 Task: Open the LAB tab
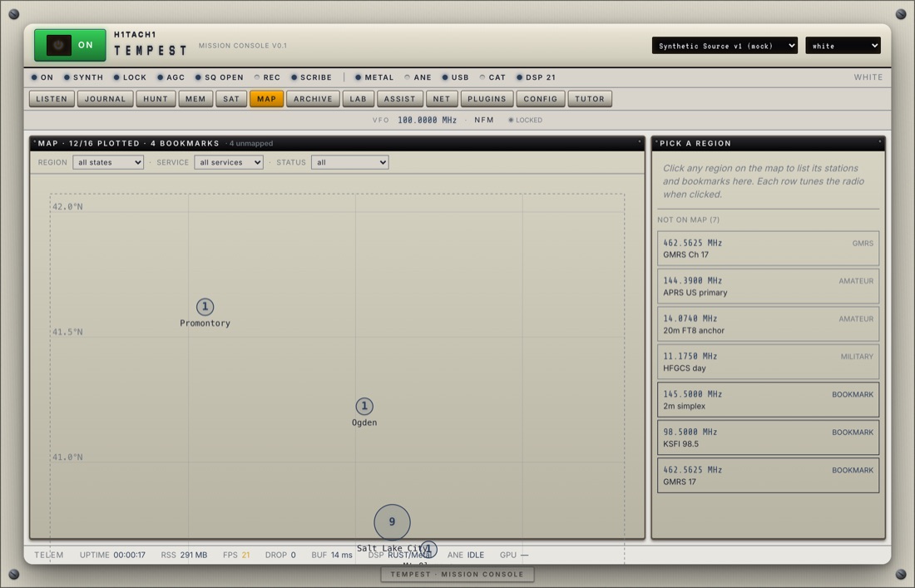click(359, 99)
